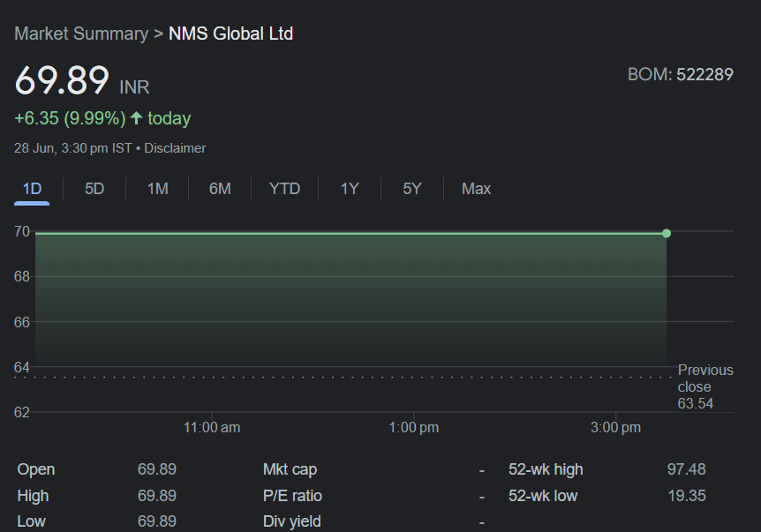Switch to the 5Y range tab

click(x=412, y=189)
